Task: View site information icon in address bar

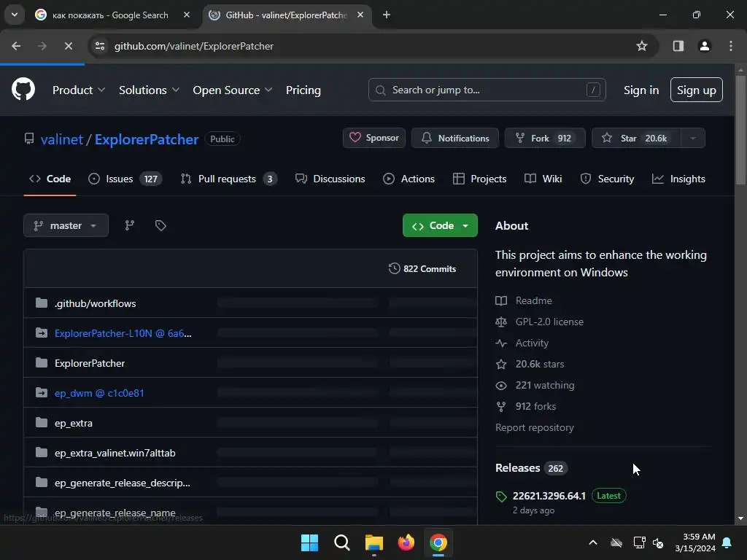Action: click(x=99, y=46)
